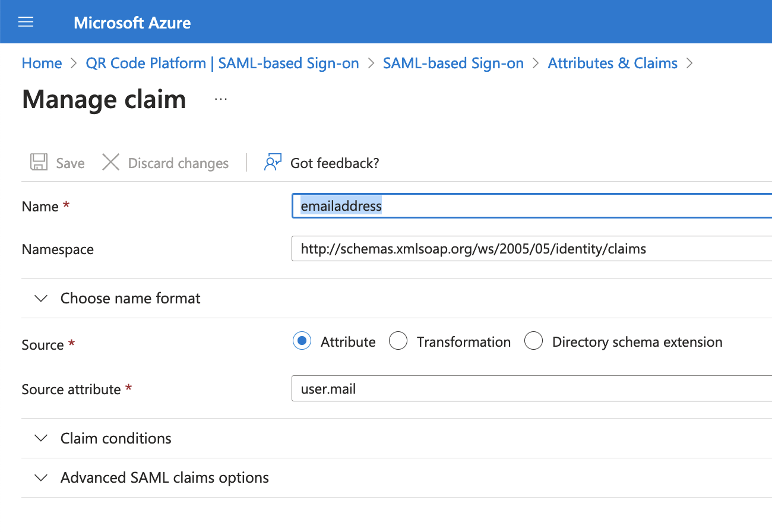The height and width of the screenshot is (532, 772).
Task: Click the Discard changes X icon
Action: [110, 163]
